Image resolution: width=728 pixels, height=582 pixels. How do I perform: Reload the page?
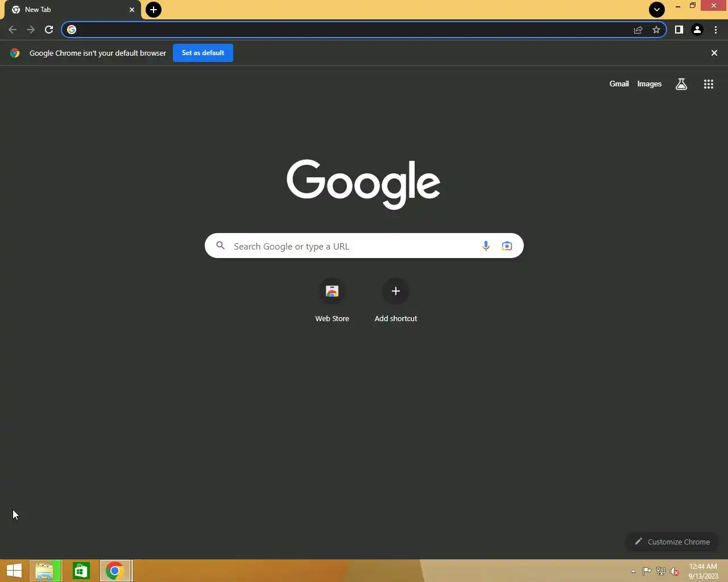pyautogui.click(x=49, y=30)
